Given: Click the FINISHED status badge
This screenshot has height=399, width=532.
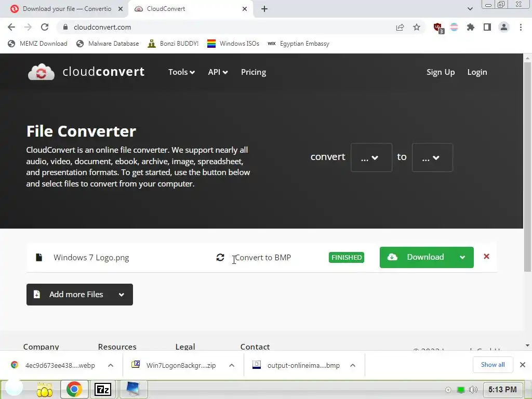Looking at the screenshot, I should 347,258.
